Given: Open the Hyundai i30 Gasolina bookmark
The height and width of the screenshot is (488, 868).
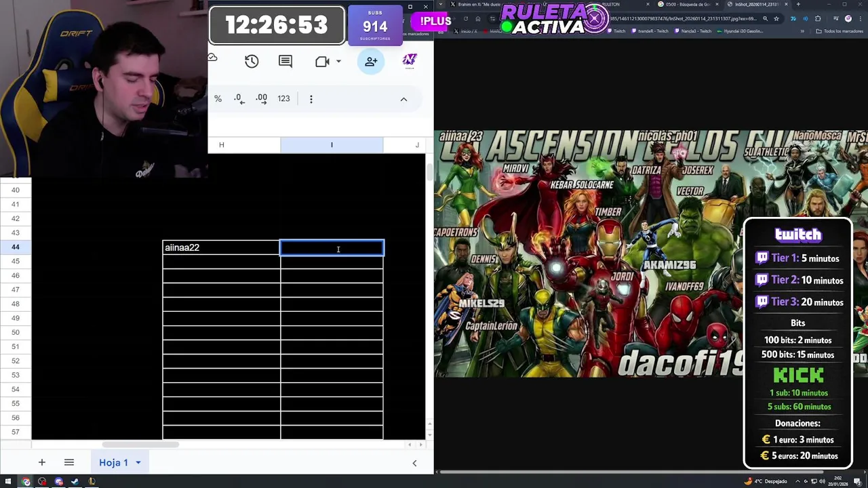Looking at the screenshot, I should [741, 31].
